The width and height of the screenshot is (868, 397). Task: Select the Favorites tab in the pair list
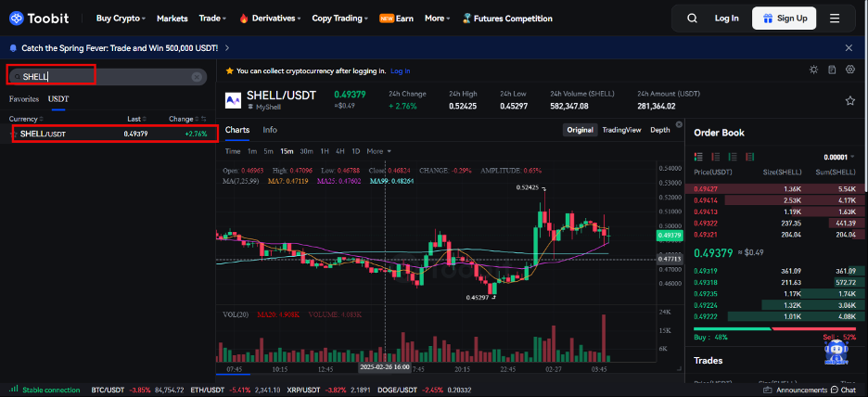pos(24,98)
